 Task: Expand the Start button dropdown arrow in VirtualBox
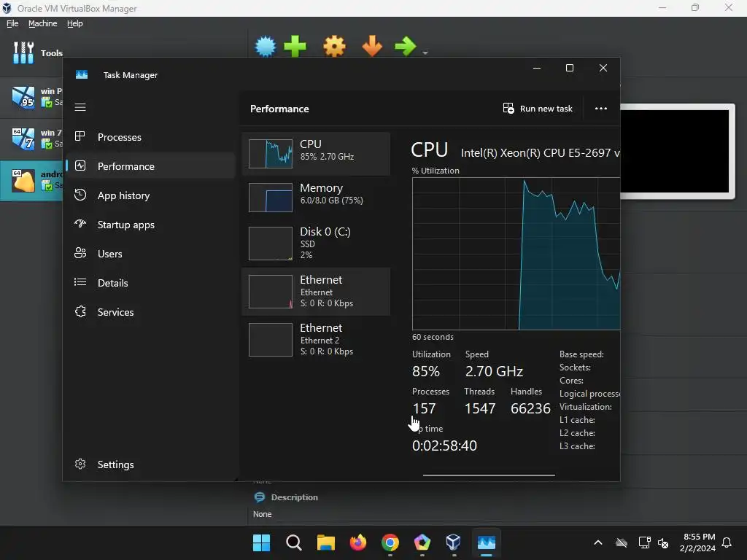pos(425,52)
